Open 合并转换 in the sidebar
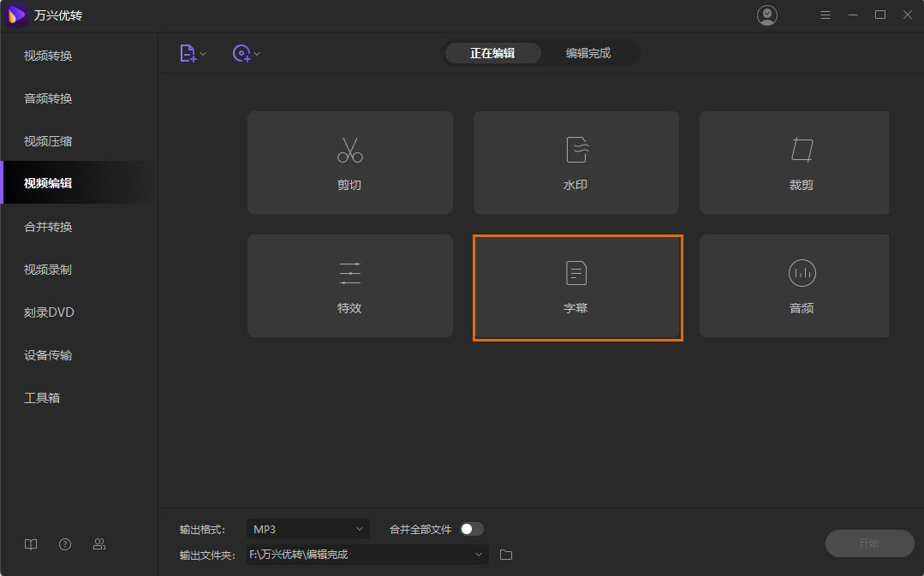 79,227
